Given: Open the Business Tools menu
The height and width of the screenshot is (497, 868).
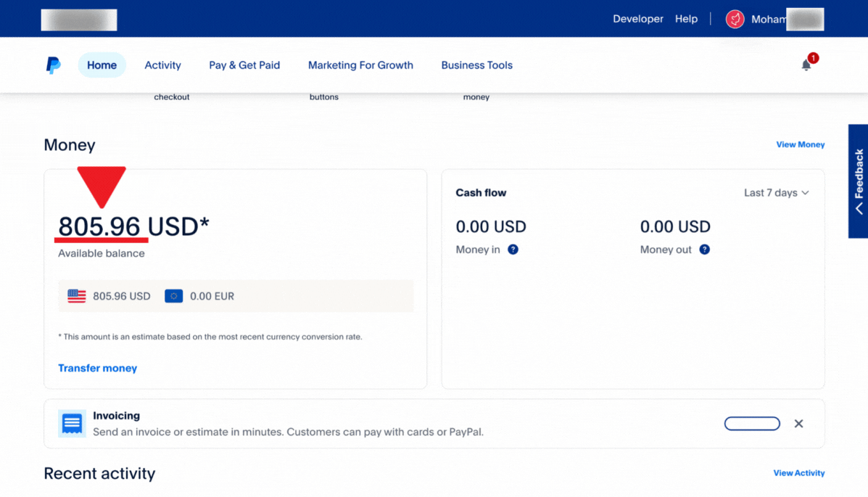Looking at the screenshot, I should coord(476,65).
